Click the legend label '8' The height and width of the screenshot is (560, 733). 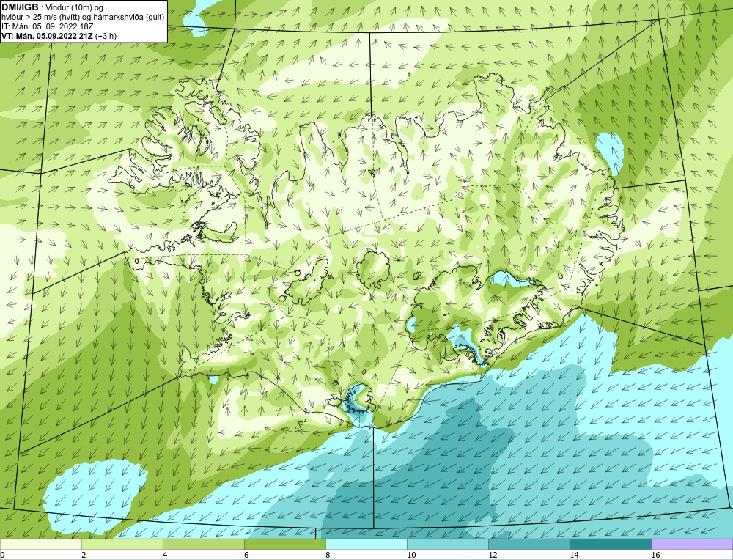pos(328,555)
